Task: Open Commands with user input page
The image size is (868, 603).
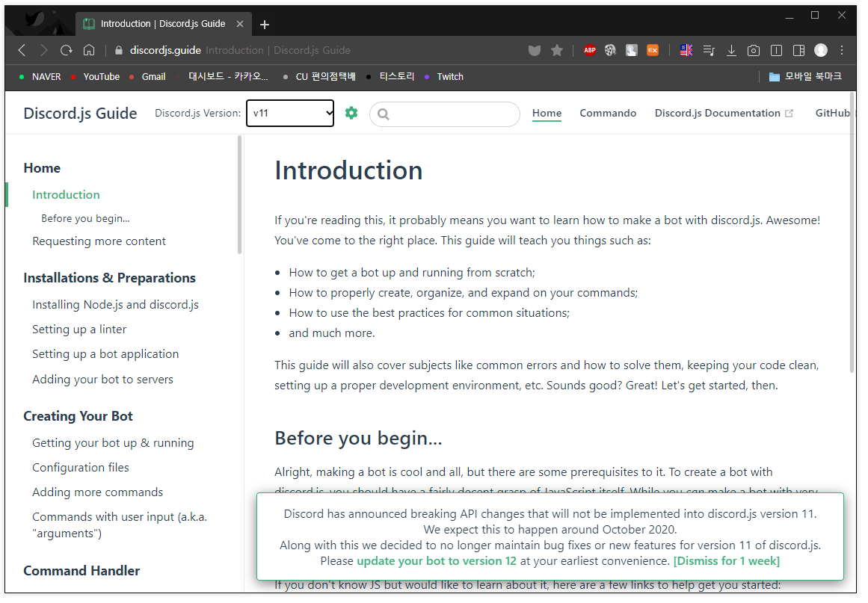Action: [120, 525]
